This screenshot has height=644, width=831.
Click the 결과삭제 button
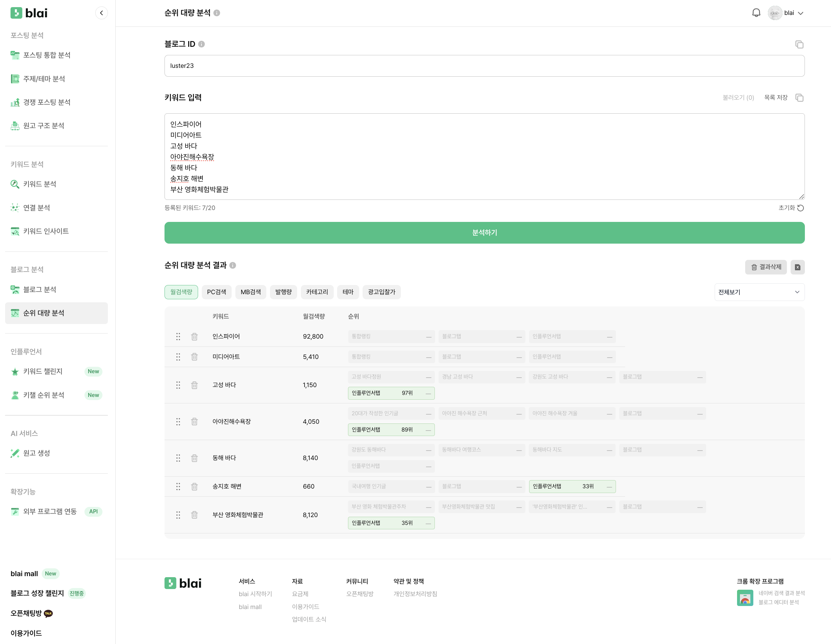pos(766,267)
